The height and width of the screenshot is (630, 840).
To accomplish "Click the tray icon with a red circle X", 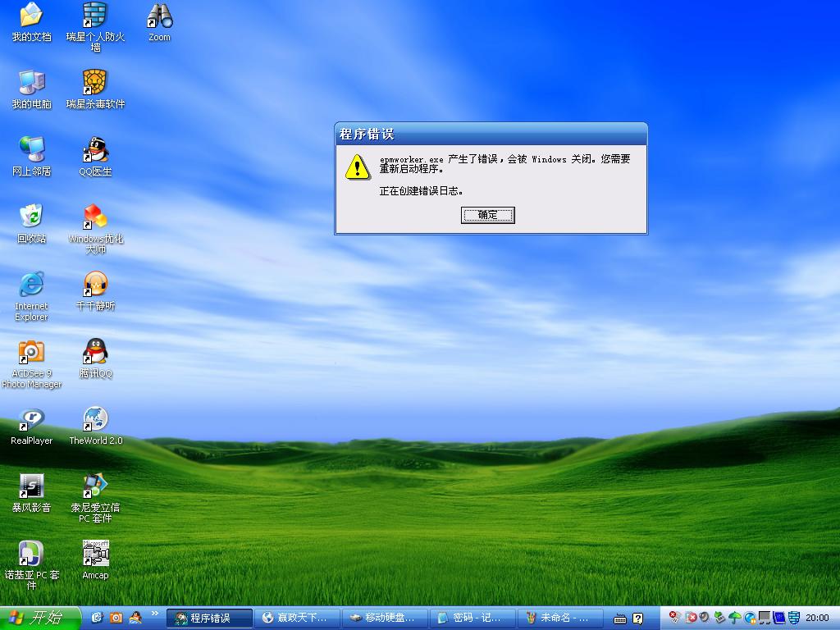I will pos(691,618).
